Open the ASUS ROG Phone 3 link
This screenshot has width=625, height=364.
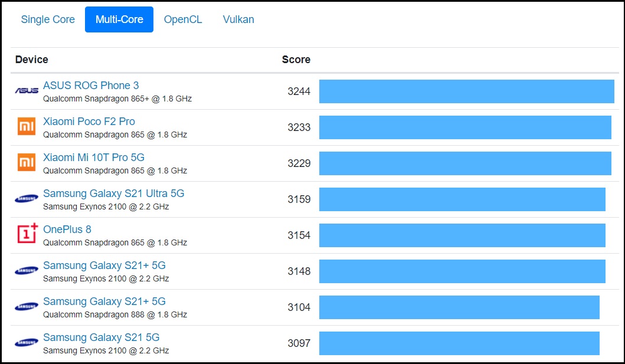pyautogui.click(x=91, y=86)
